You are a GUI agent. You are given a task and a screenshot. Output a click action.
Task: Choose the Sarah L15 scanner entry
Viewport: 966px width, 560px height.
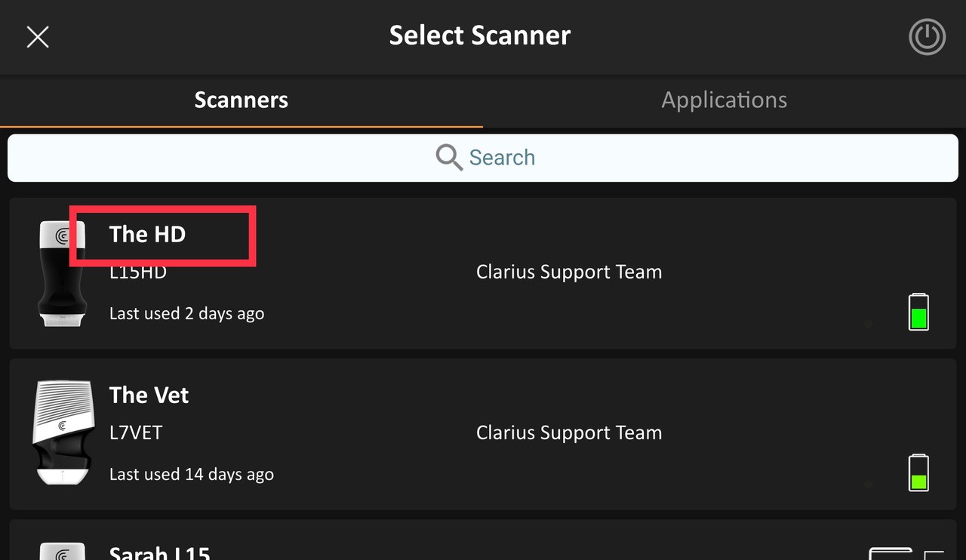click(x=483, y=540)
